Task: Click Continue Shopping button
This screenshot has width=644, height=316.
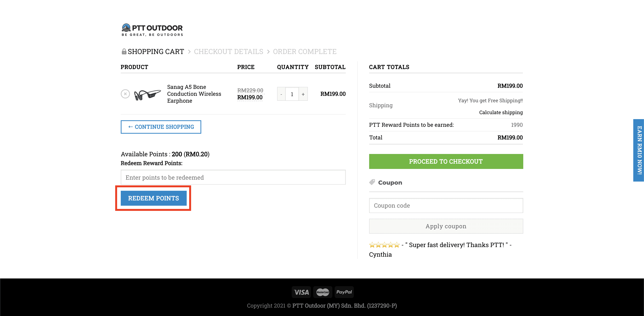Action: pos(161,127)
